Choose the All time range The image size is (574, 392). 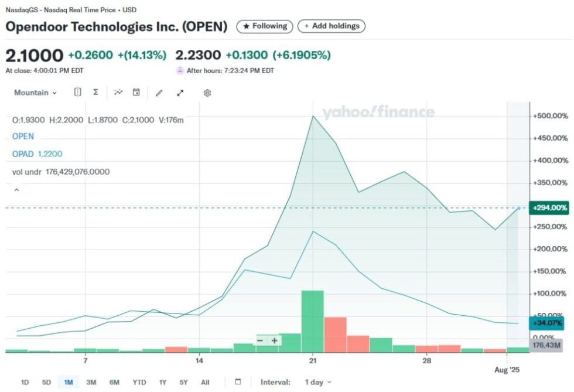(x=205, y=382)
